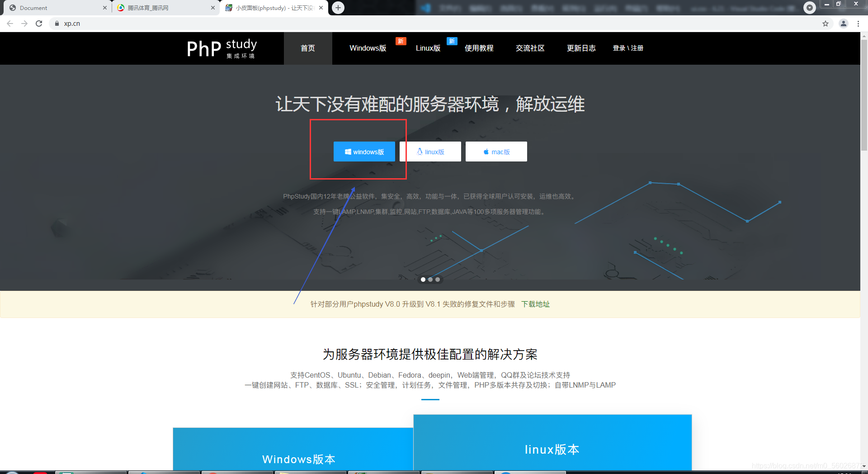The image size is (868, 474).
Task: Select the 小皮面板(phpstudy) tab
Action: coord(274,8)
